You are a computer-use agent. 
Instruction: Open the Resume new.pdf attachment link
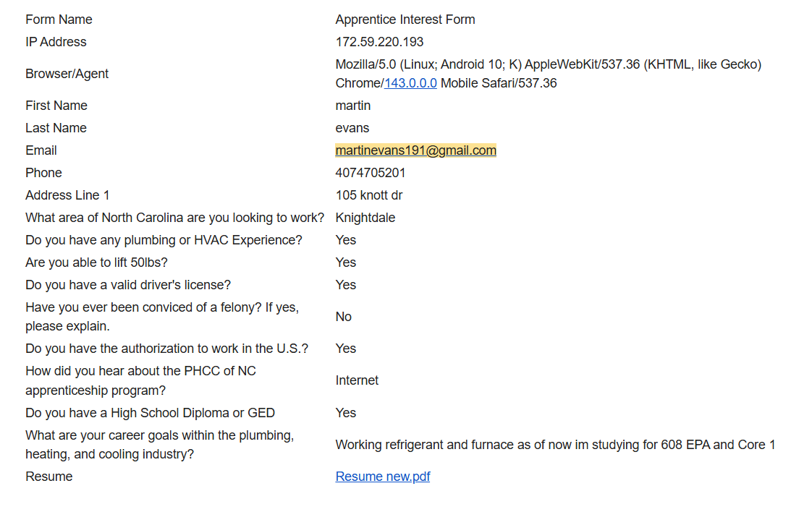click(383, 477)
